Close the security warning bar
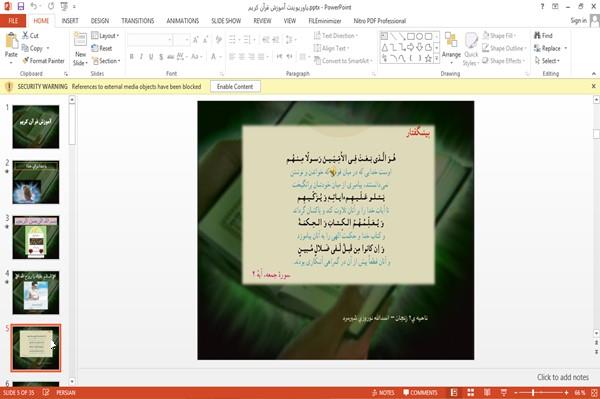The width and height of the screenshot is (600, 399). coord(593,86)
